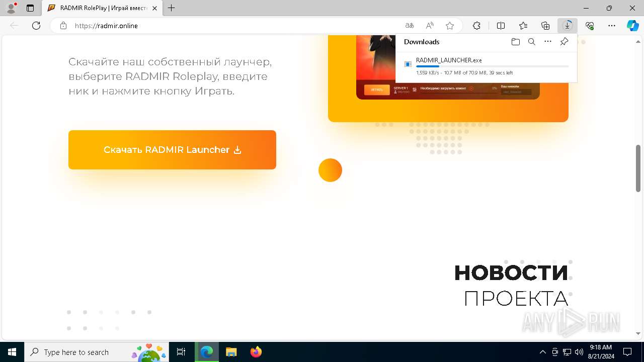Click the RADMIR_LAUNCHER.exe download entry
This screenshot has height=362, width=644.
(487, 66)
